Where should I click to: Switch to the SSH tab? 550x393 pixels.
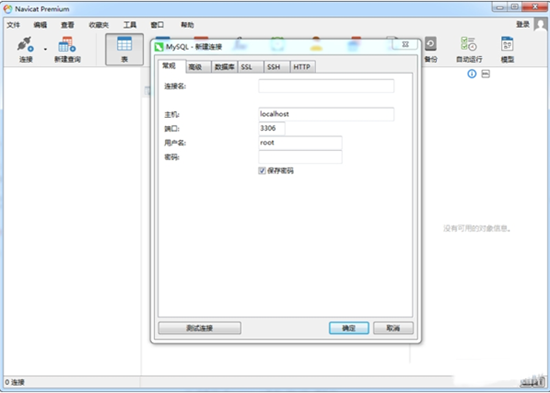pos(274,67)
